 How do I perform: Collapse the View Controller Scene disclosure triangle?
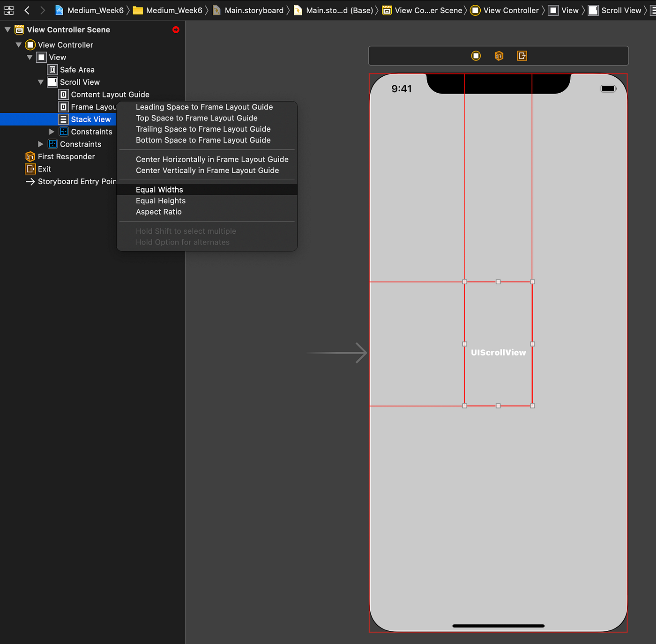tap(7, 29)
